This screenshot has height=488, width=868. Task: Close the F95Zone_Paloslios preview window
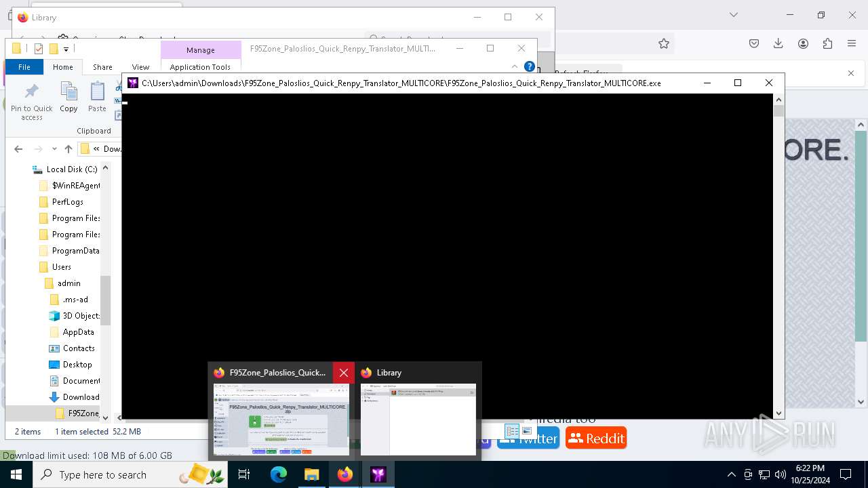(344, 373)
